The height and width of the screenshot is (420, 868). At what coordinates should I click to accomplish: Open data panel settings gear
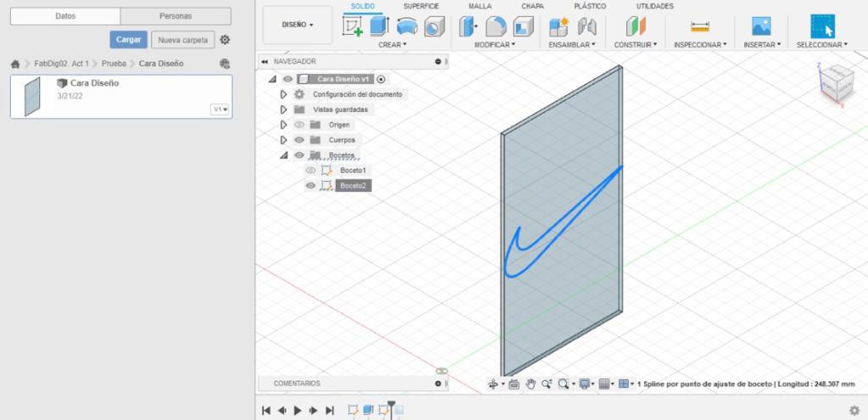[x=225, y=40]
